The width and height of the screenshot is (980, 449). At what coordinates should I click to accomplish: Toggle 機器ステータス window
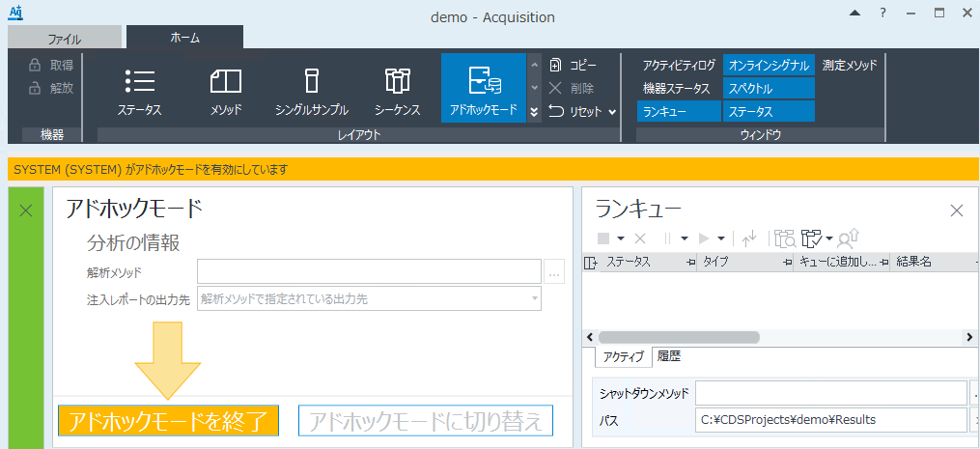(x=679, y=89)
